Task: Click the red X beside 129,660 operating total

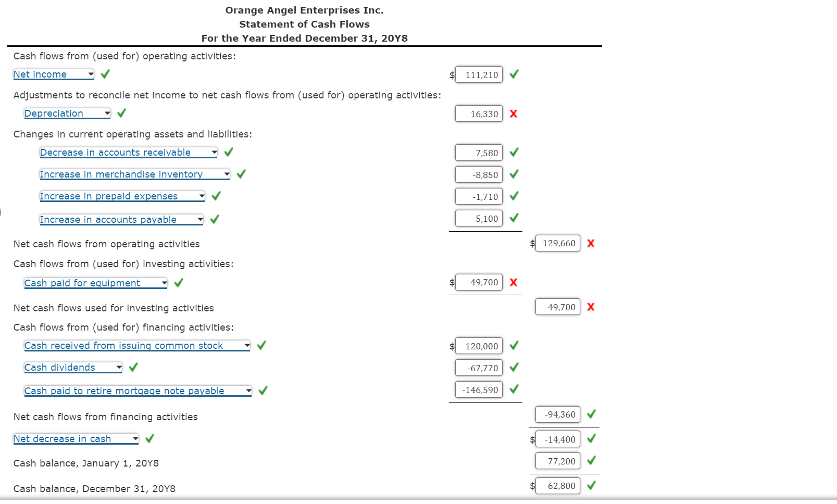Action: tap(591, 243)
